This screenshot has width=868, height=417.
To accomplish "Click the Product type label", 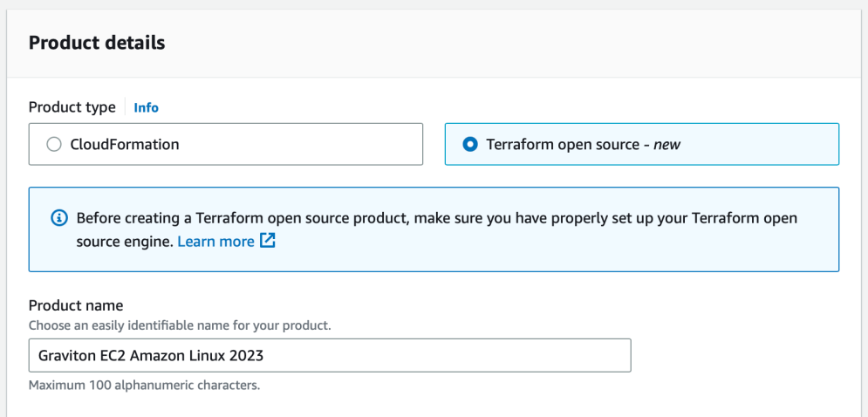I will click(x=72, y=107).
